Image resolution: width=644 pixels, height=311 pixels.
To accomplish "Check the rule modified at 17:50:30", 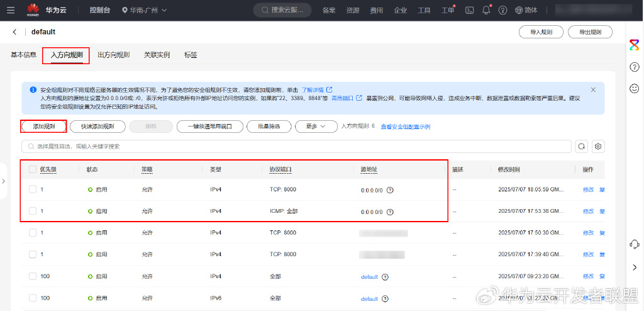I will coord(33,232).
